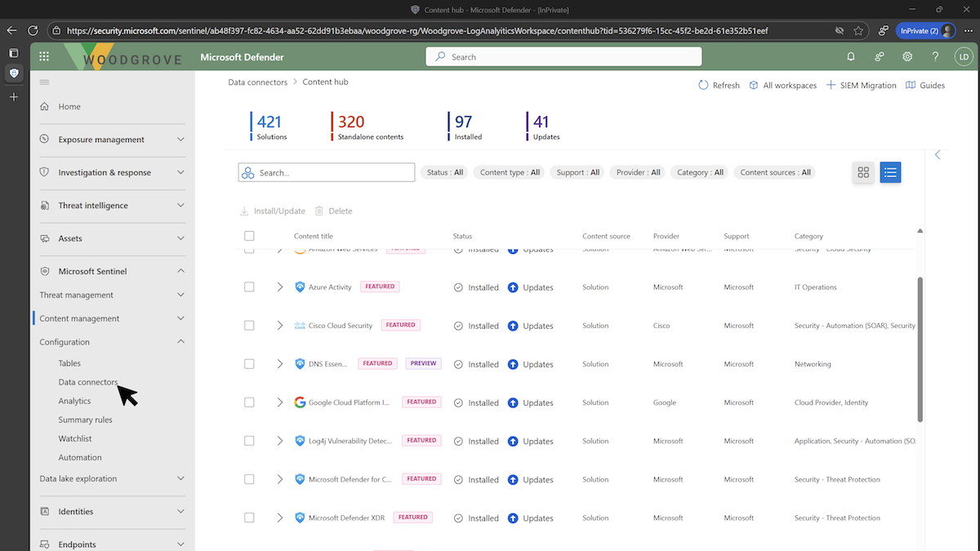Open the Category filter dropdown
Screen dimensions: 980x551
(x=700, y=172)
